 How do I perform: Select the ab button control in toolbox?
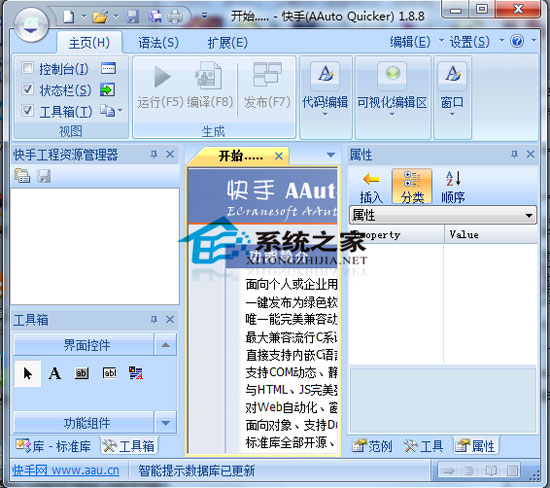(82, 373)
